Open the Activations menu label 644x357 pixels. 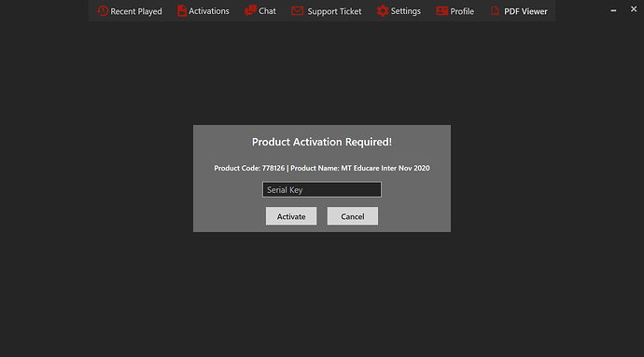click(209, 11)
